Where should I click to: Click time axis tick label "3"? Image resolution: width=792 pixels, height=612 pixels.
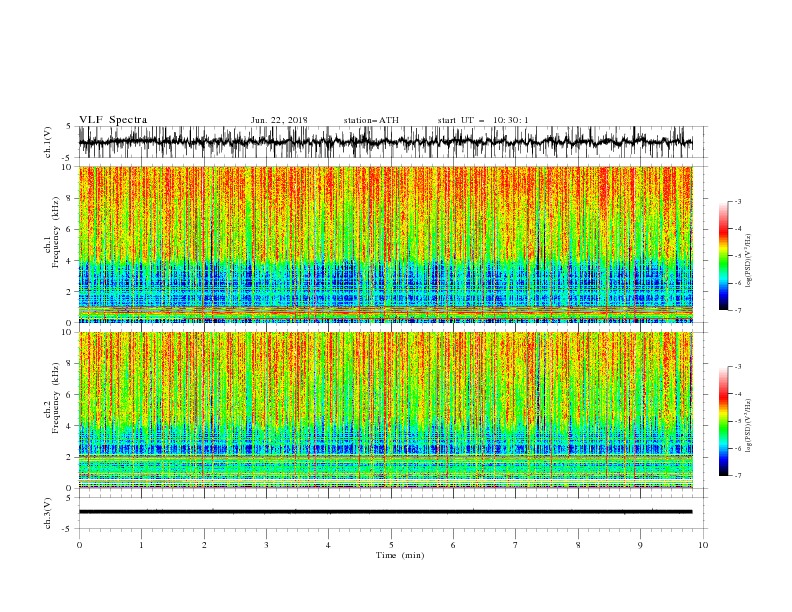266,545
